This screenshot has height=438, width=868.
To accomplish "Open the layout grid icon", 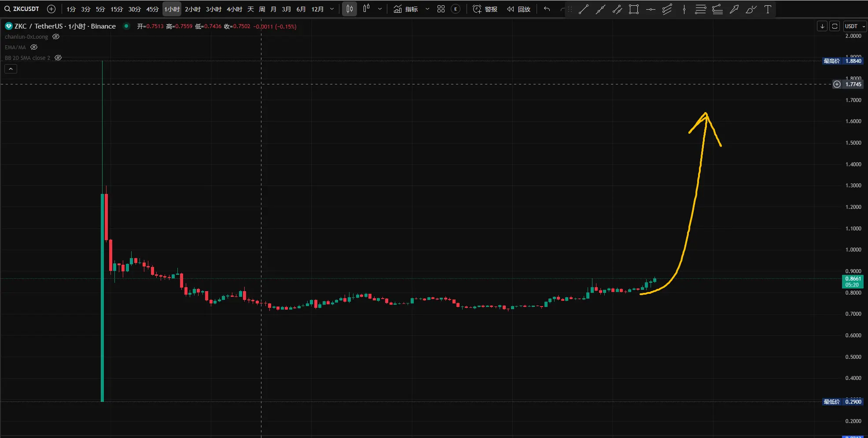I will (441, 9).
